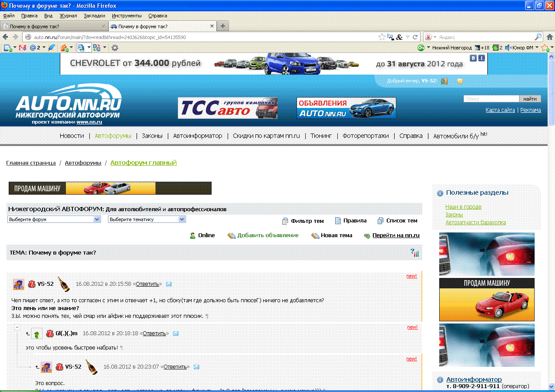Click Ответить link in the 20:15:58 post
This screenshot has width=555, height=392.
pos(147,284)
